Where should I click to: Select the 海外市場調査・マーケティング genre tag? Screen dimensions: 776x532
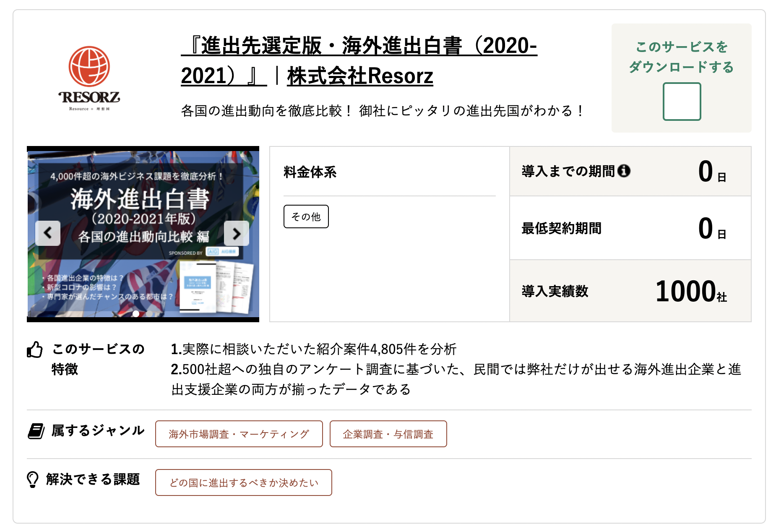click(x=239, y=434)
